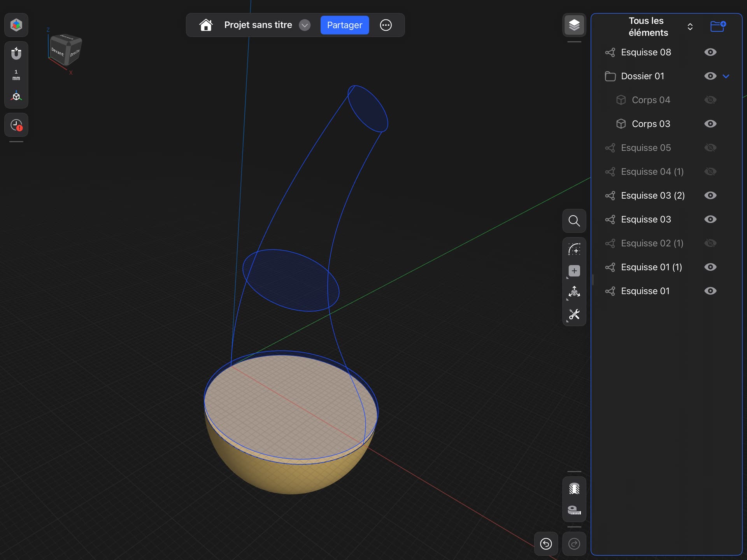Select the sketch arc tool icon
The image size is (747, 560).
coord(574,249)
